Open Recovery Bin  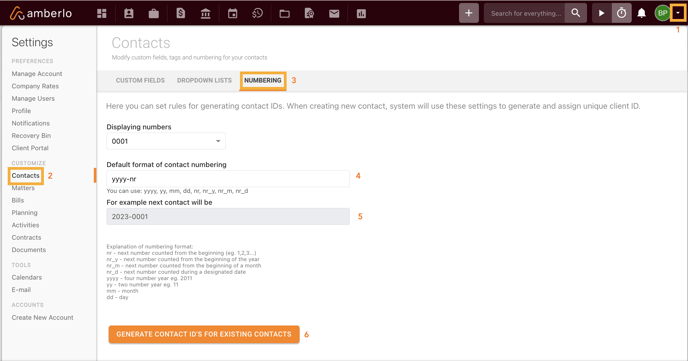31,136
